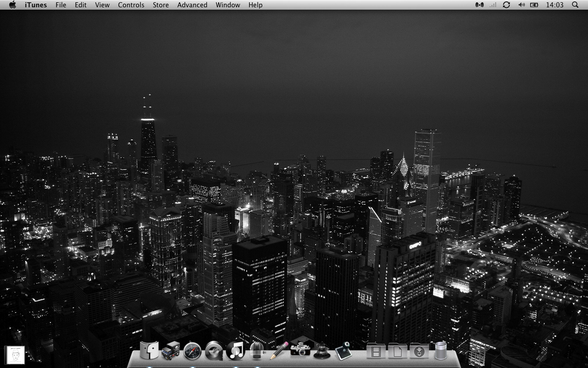Click the album art thumbnail on desktop
588x368 pixels.
pyautogui.click(x=15, y=355)
